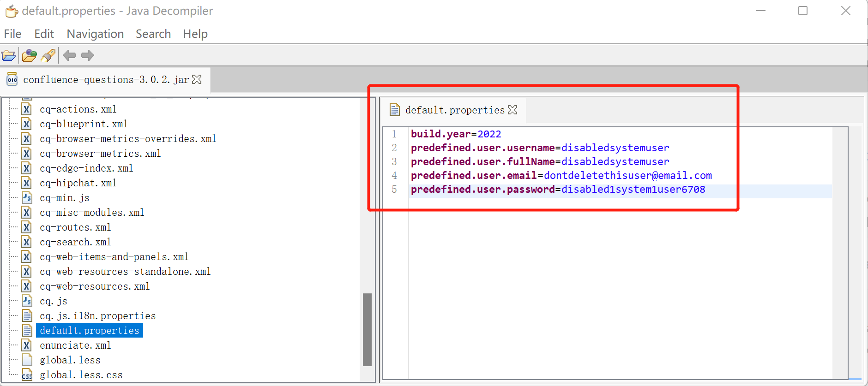Image resolution: width=868 pixels, height=386 pixels.
Task: Close the confluence-questions-3.0.2.jar tab
Action: coord(197,79)
